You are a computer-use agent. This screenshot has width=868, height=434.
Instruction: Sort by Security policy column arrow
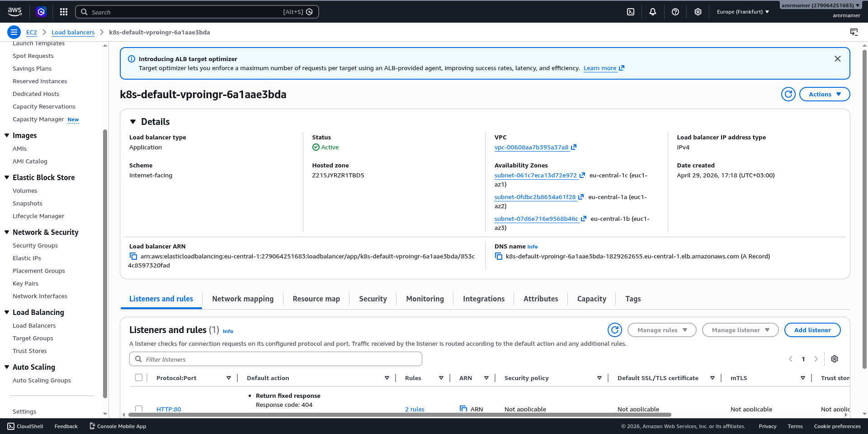coord(599,378)
